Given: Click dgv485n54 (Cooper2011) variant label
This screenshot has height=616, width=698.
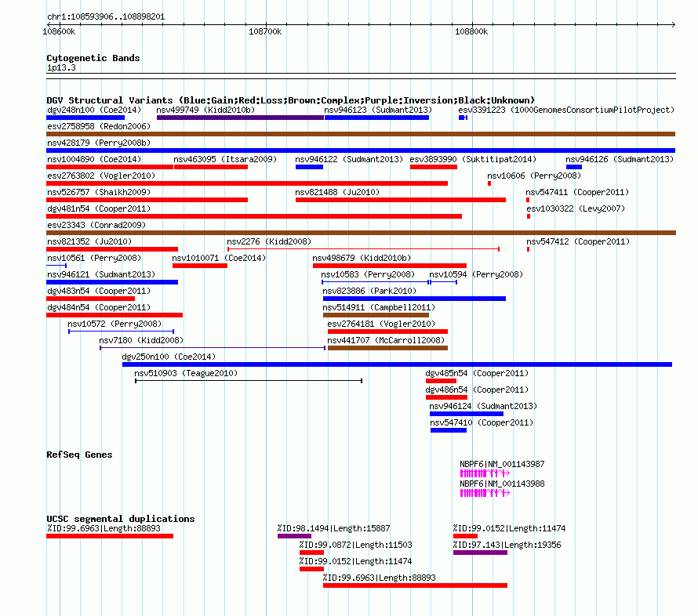Looking at the screenshot, I should coord(477,373).
